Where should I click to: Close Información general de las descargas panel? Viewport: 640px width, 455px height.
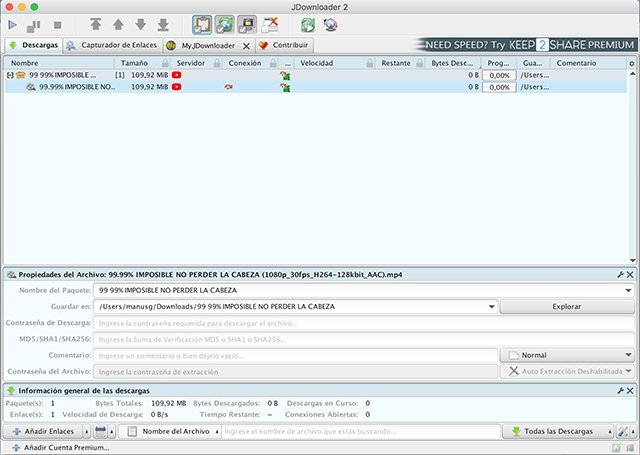pyautogui.click(x=630, y=391)
